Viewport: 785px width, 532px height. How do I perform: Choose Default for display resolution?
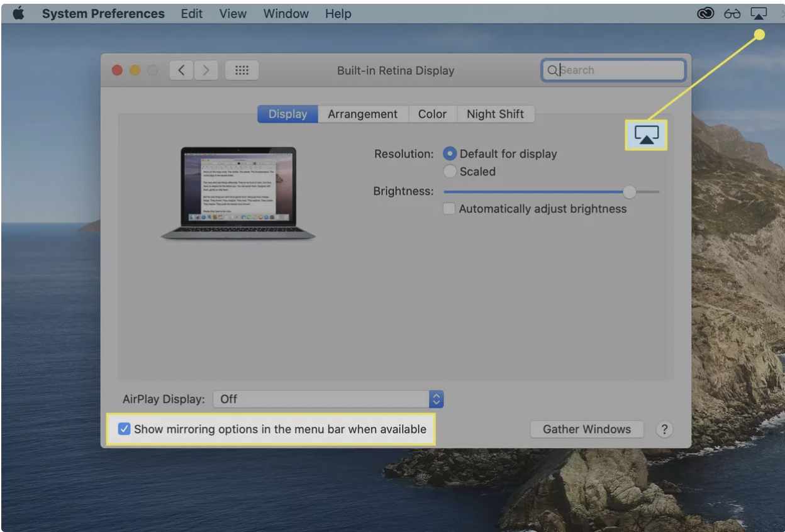450,153
